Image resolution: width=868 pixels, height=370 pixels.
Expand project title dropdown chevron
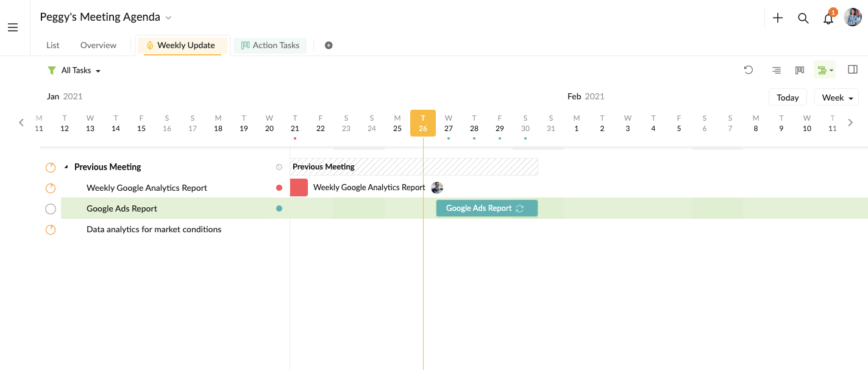click(169, 18)
